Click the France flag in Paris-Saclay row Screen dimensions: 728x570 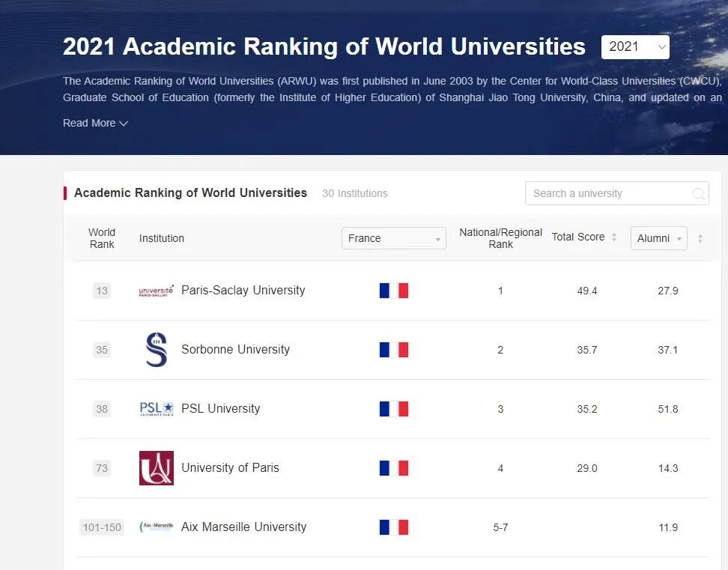[x=394, y=291]
